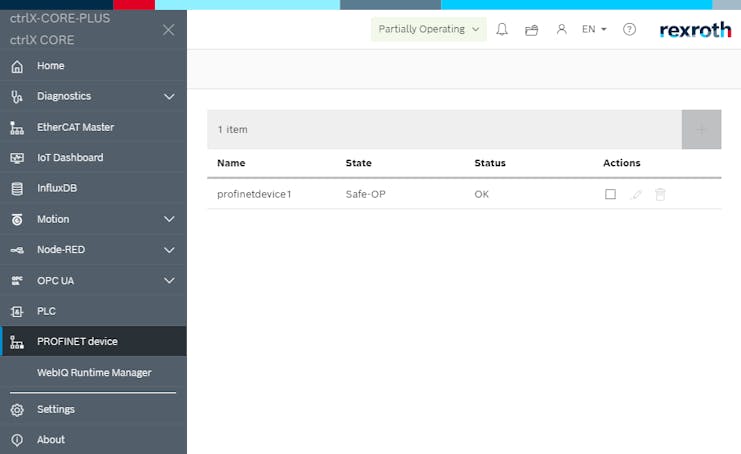Open the user account icon
The image size is (741, 454).
point(561,30)
